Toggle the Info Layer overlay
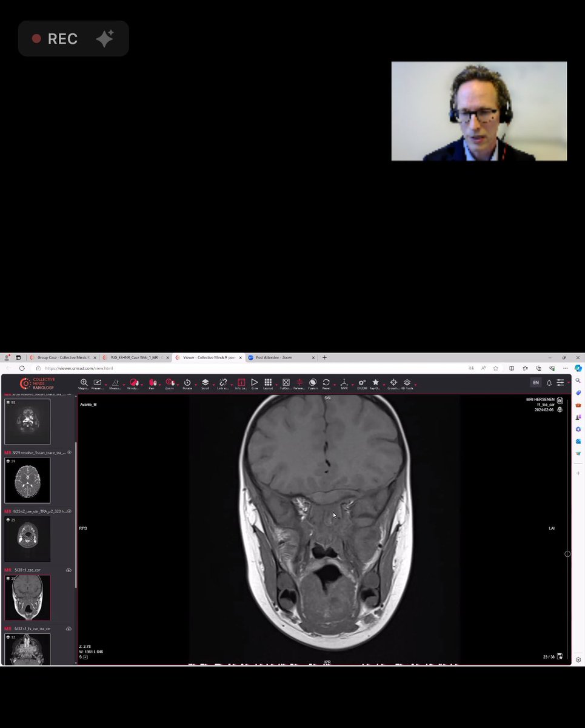This screenshot has width=585, height=728. click(241, 384)
